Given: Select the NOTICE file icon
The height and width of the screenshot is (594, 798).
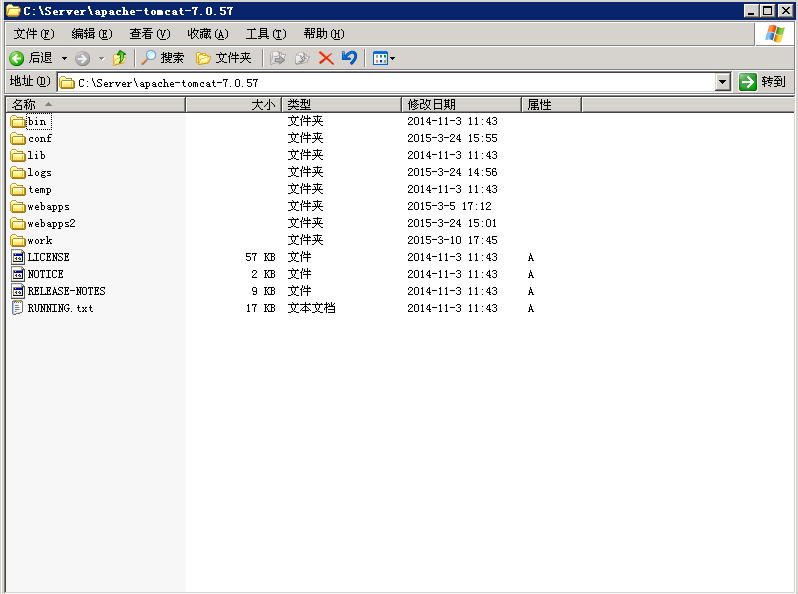Looking at the screenshot, I should click(x=18, y=274).
